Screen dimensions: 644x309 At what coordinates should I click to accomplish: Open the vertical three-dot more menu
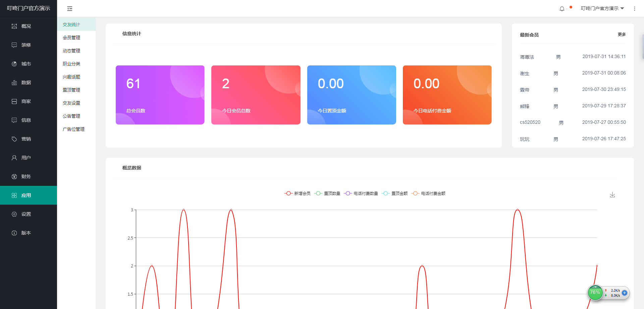634,9
